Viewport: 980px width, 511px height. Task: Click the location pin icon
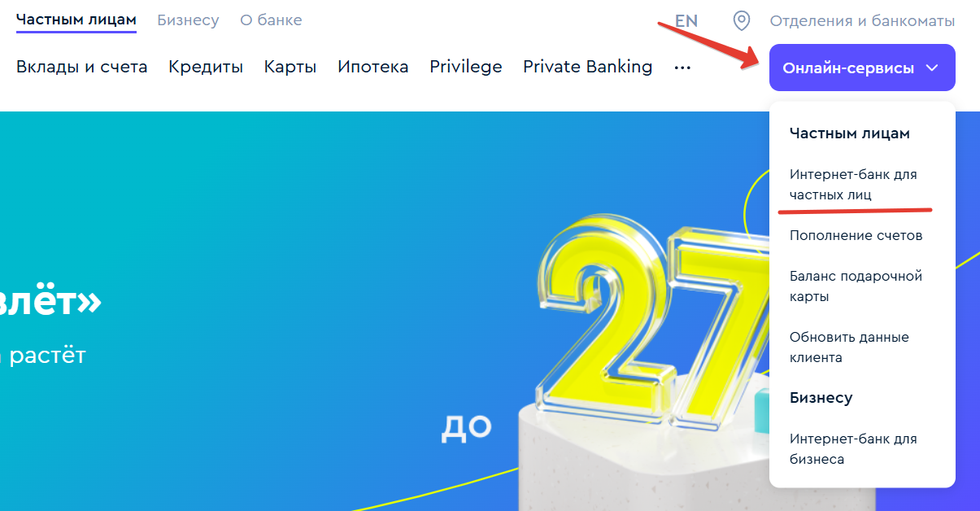741,20
